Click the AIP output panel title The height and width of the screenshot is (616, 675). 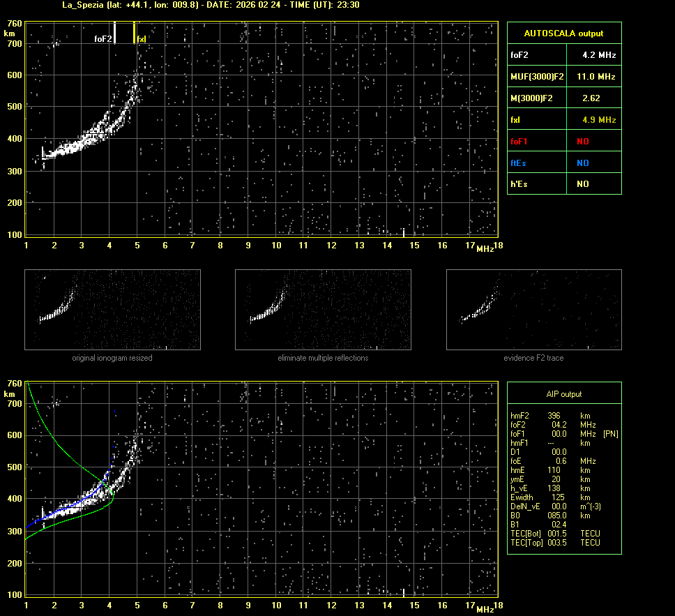coord(563,394)
